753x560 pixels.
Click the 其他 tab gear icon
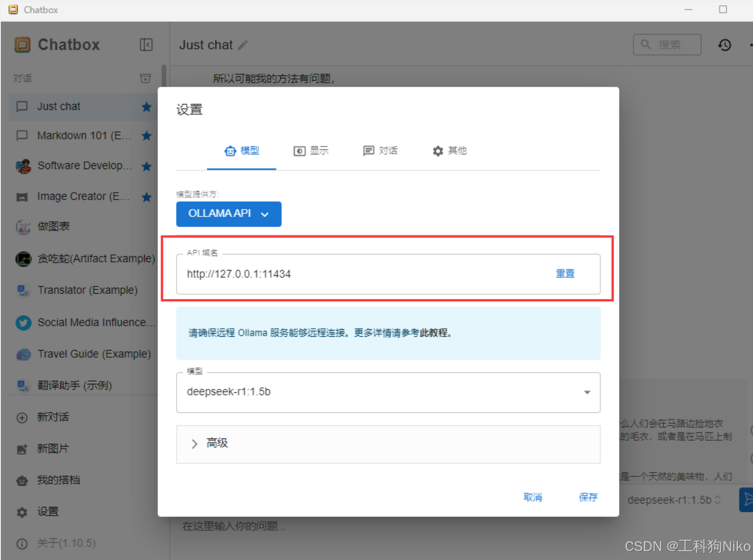click(x=438, y=151)
